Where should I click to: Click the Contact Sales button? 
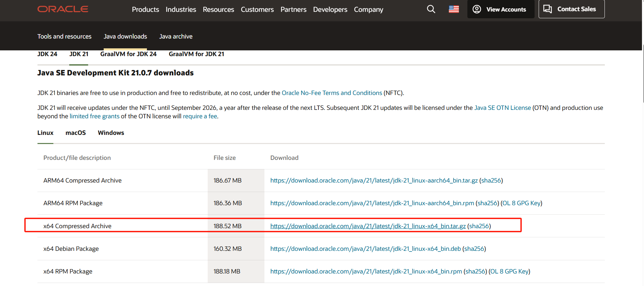pos(571,9)
